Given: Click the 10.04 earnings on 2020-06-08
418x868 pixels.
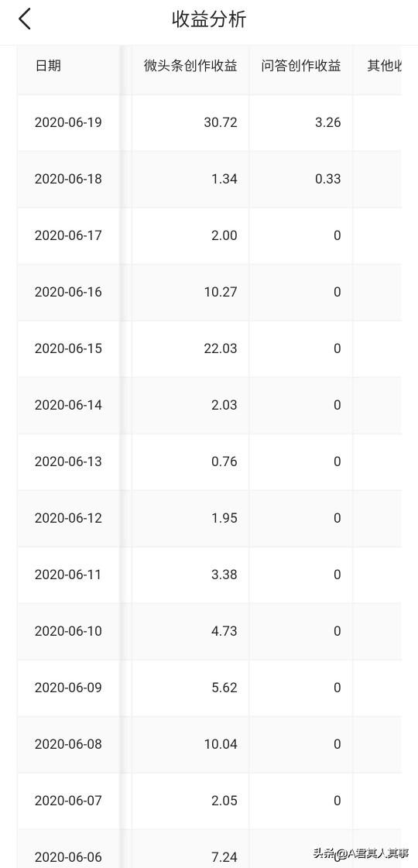Looking at the screenshot, I should click(x=221, y=744).
